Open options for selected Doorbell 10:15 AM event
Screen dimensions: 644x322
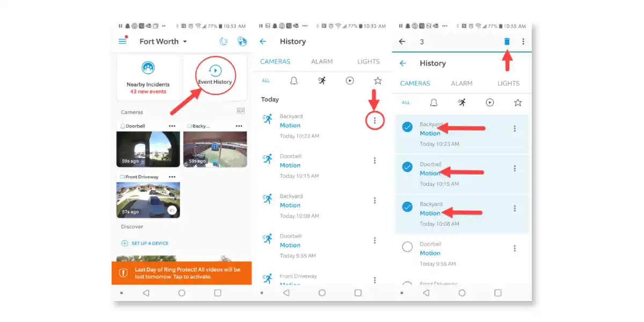(x=515, y=169)
